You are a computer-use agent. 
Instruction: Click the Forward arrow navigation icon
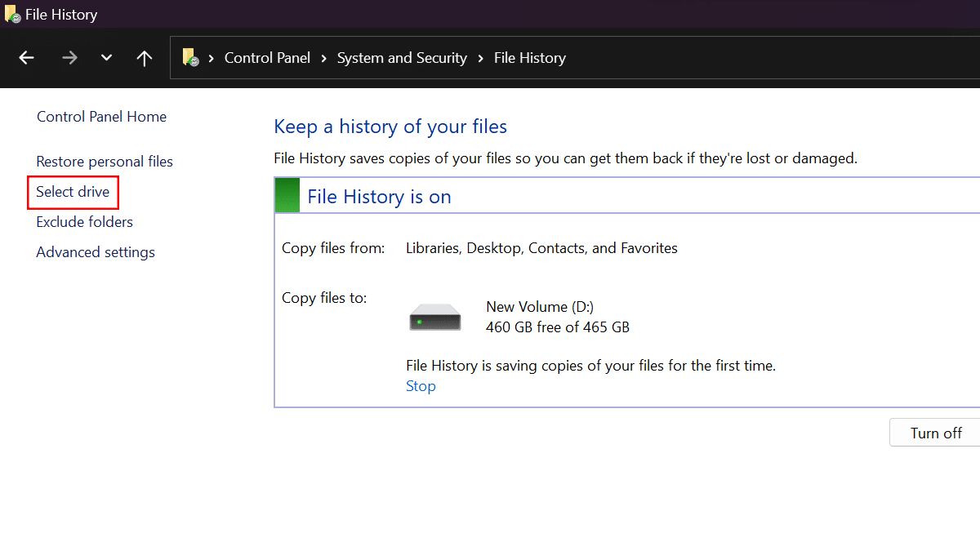click(x=69, y=58)
